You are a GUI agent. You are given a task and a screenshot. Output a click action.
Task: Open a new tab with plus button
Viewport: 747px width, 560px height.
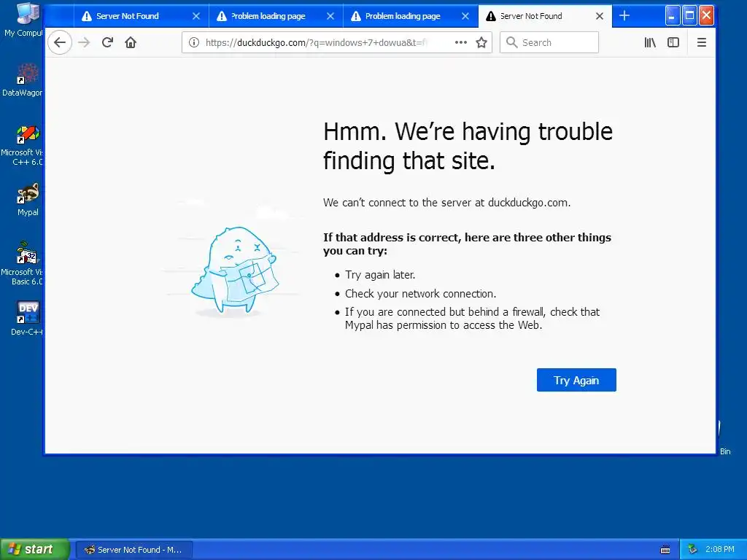point(624,16)
